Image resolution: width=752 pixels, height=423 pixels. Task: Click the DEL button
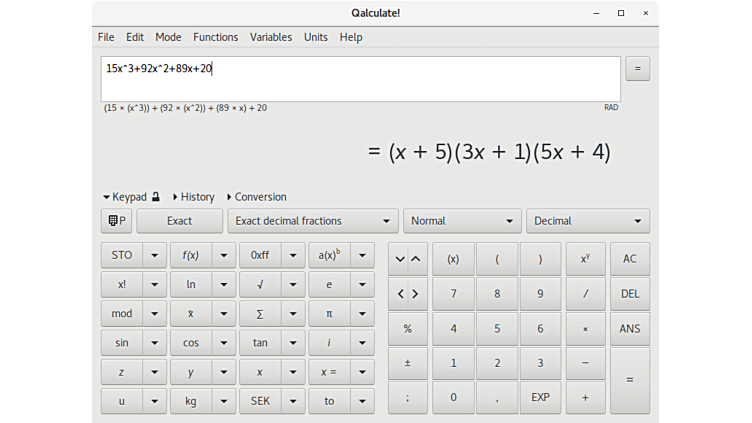pos(629,294)
